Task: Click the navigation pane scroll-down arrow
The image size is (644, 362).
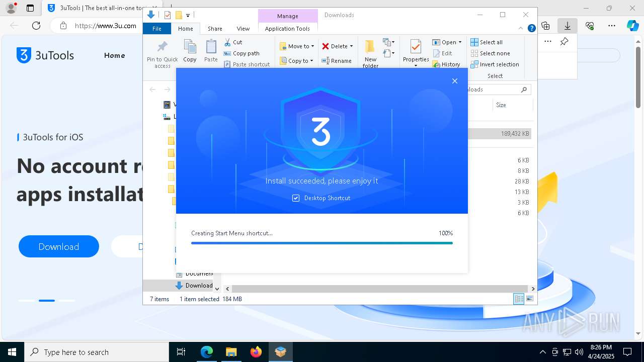Action: [x=217, y=289]
